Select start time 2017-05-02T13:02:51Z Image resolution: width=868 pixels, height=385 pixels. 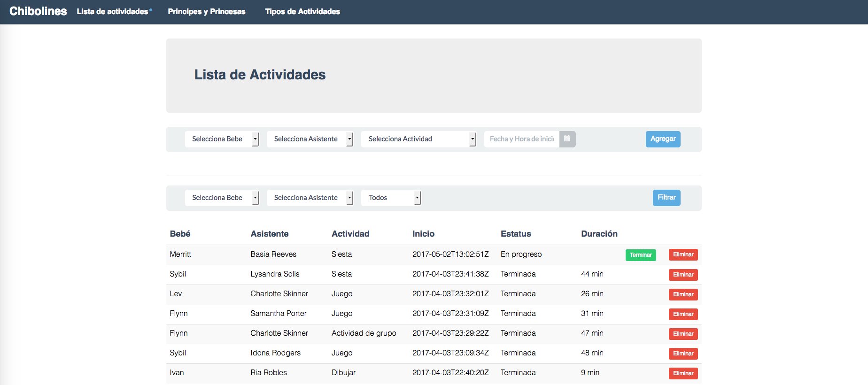point(450,254)
